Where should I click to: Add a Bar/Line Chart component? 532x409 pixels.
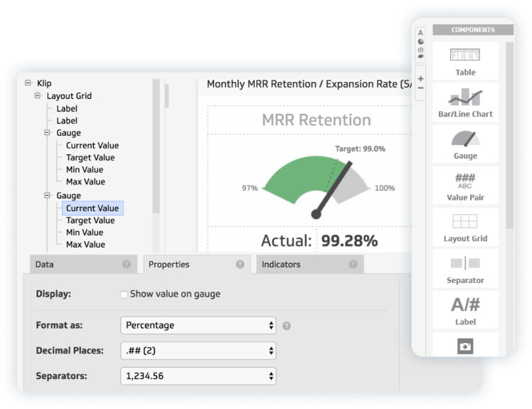click(465, 102)
